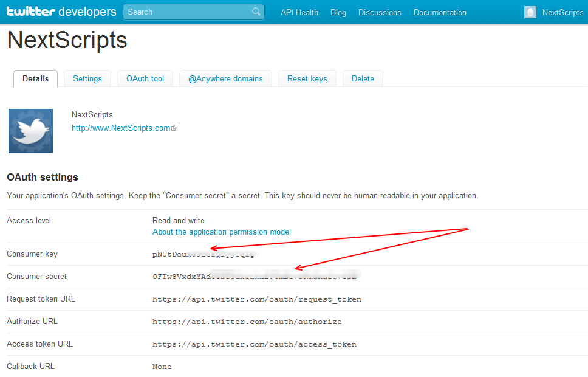The height and width of the screenshot is (377, 588).
Task: Click the Consumer secret value starting 0FTw8VxdxYAd
Action: click(x=256, y=277)
